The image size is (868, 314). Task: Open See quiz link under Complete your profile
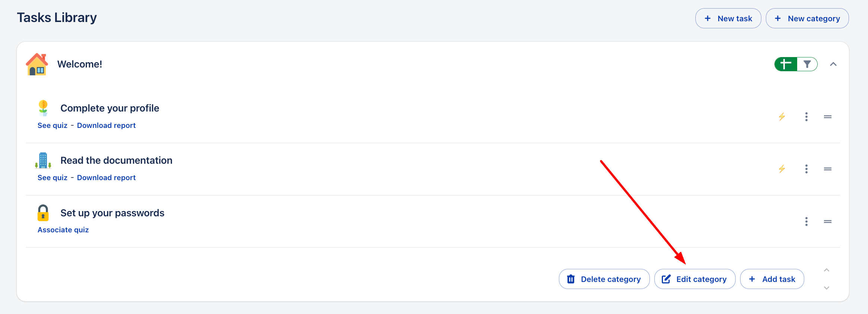pyautogui.click(x=53, y=125)
